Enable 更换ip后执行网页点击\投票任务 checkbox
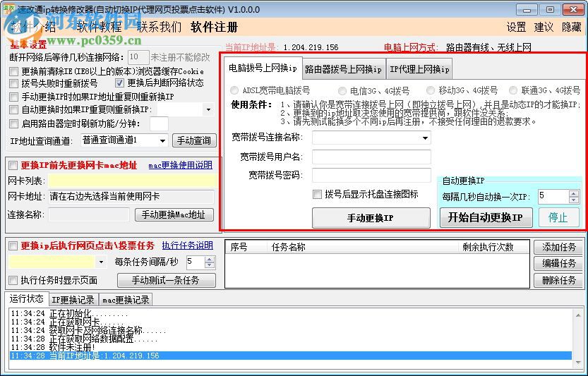 [13, 246]
